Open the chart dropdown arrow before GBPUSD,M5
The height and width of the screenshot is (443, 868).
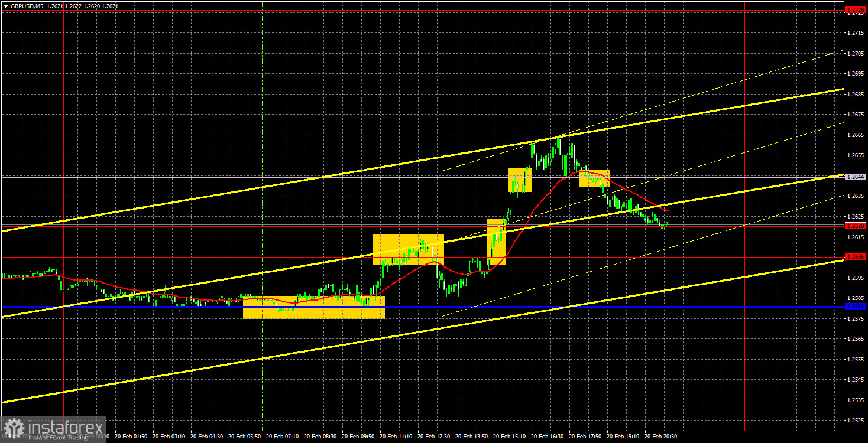5,6
